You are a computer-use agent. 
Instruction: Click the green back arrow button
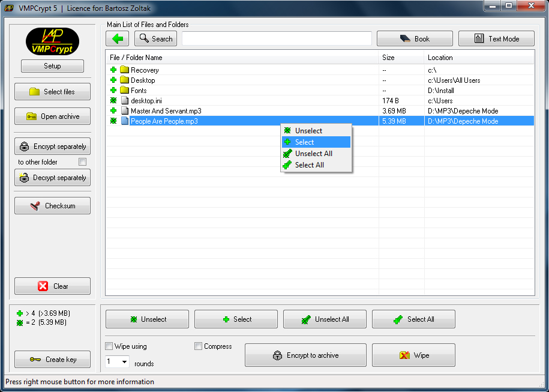pos(117,38)
